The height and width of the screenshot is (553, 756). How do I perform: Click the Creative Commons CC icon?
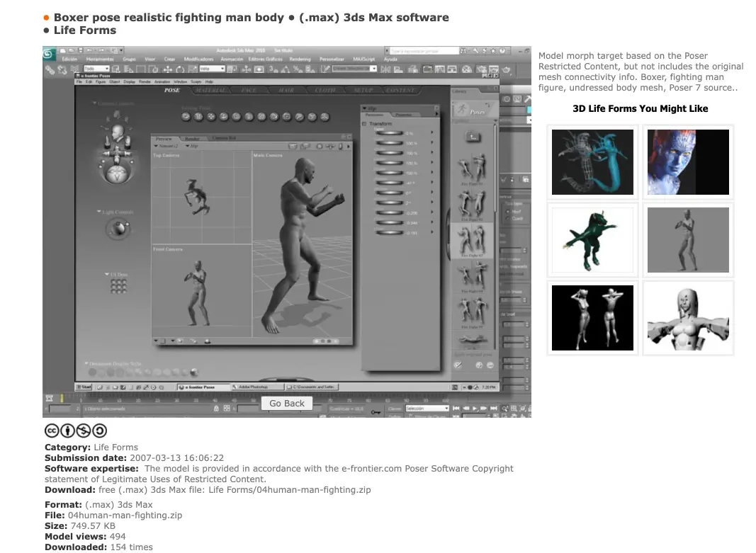[x=52, y=431]
